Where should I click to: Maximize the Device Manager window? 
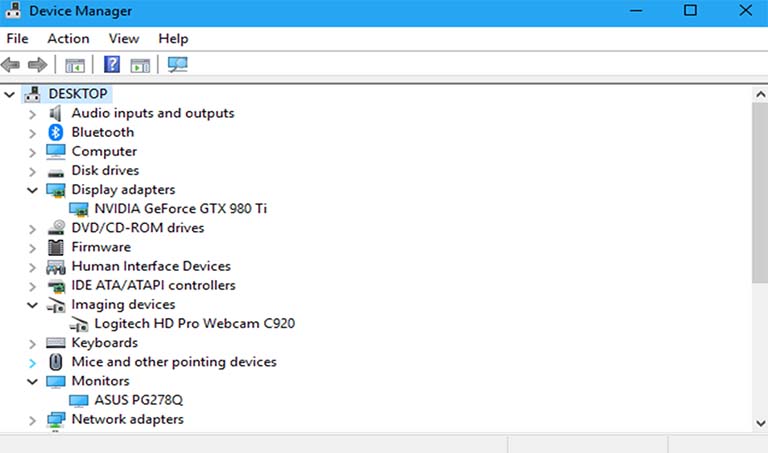coord(690,10)
